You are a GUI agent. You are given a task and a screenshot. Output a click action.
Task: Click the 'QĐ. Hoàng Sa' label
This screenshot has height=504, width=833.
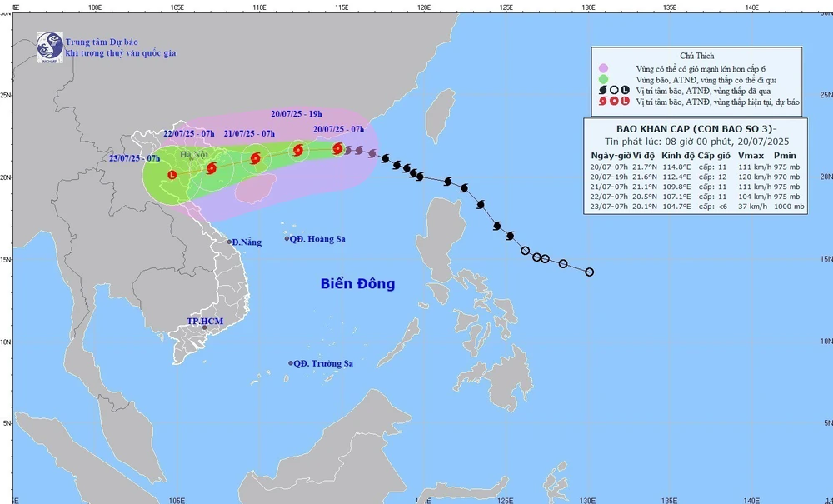[317, 239]
